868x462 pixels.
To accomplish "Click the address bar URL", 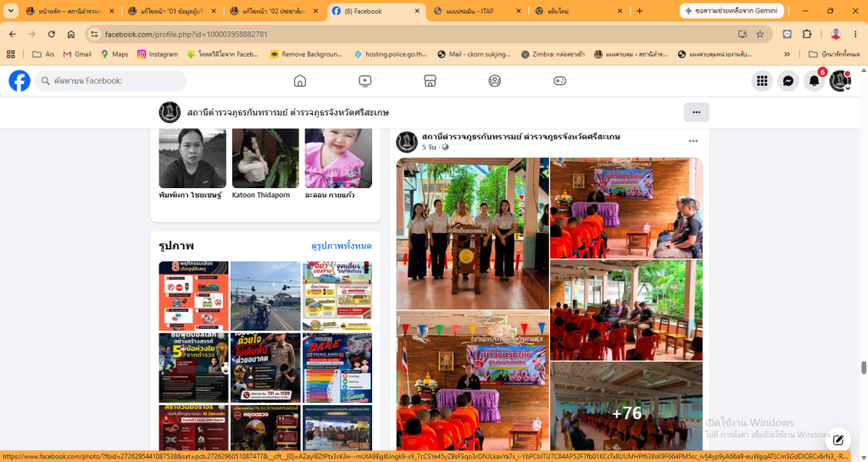I will click(186, 34).
